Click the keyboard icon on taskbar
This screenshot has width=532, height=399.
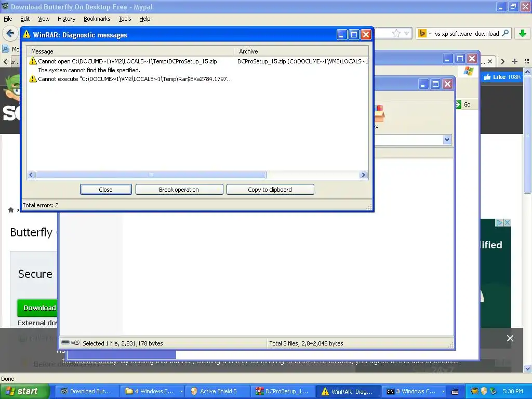pyautogui.click(x=455, y=392)
